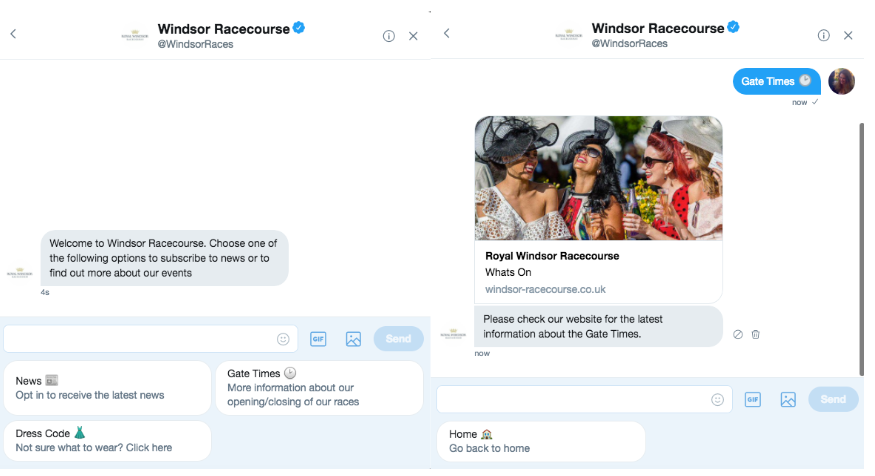Open @WindsorRaces handle in left header
Viewport: 875px width, 476px height.
[195, 45]
